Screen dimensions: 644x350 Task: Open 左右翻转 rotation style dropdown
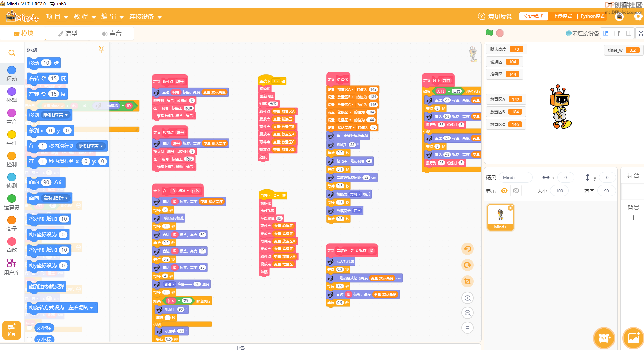point(81,308)
